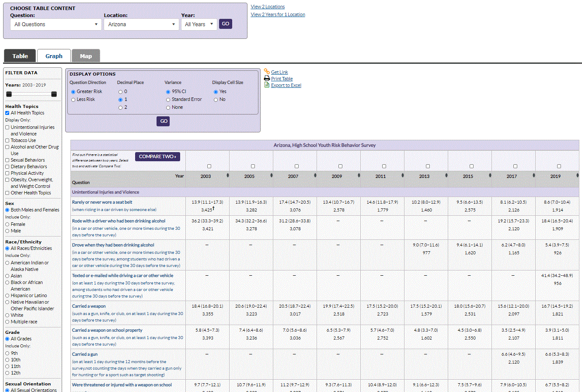
Task: Select 10th grade filter
Action: (7, 360)
